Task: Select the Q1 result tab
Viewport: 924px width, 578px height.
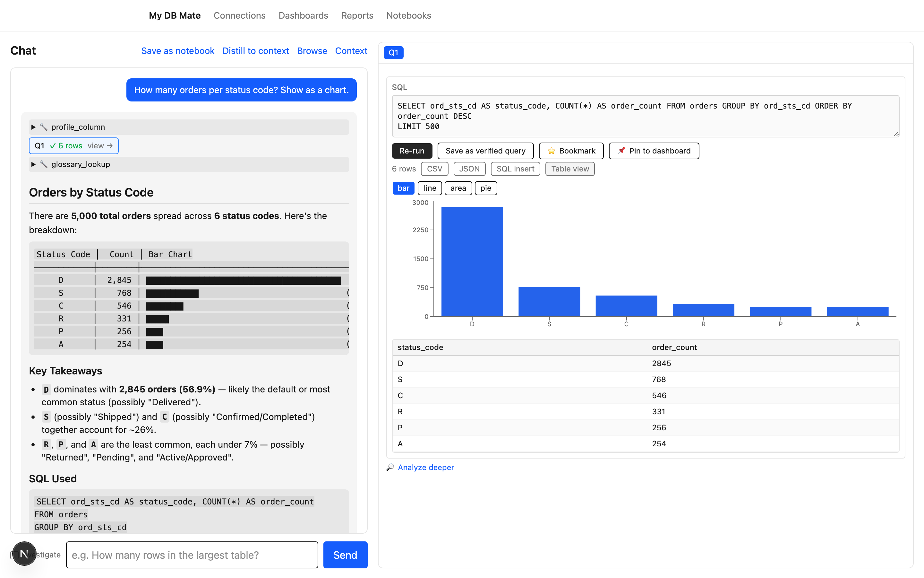Action: (393, 52)
